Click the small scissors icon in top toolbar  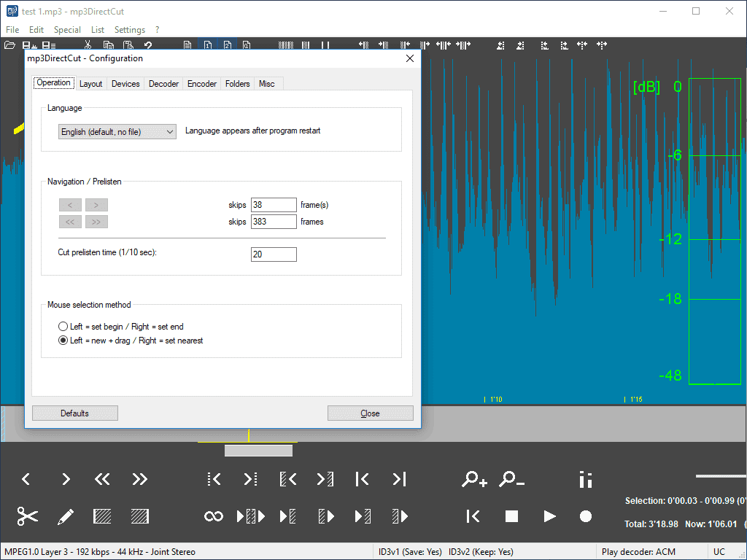(88, 45)
